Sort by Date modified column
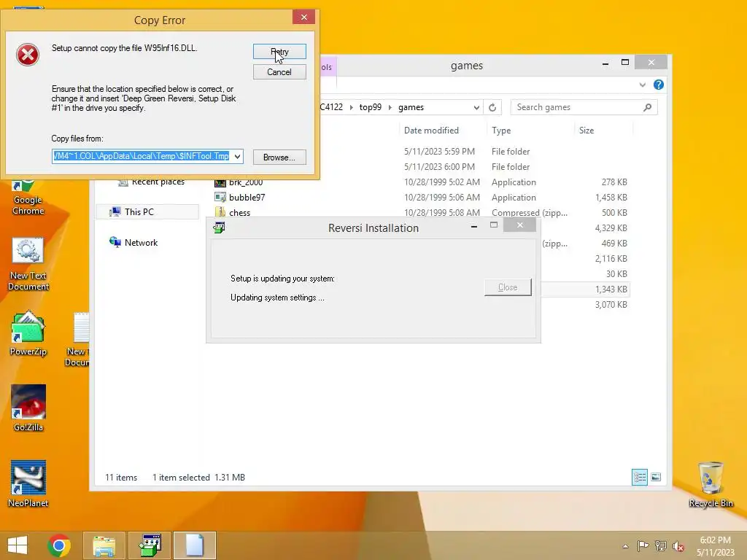Image resolution: width=747 pixels, height=560 pixels. click(x=431, y=131)
